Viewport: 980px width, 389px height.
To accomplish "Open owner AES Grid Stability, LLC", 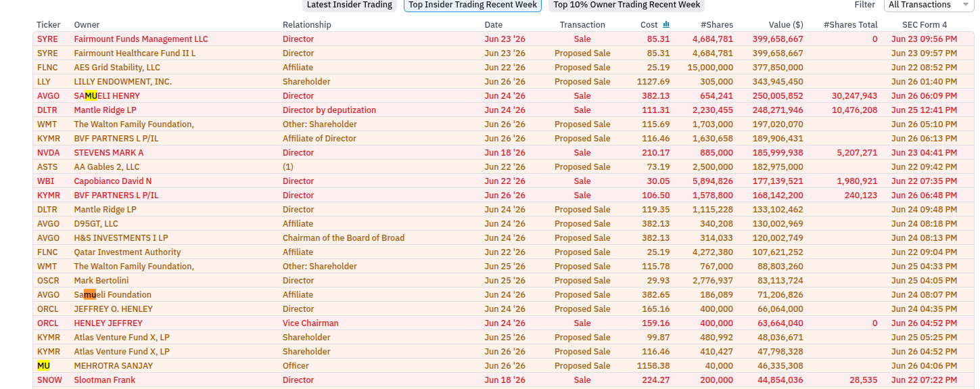I will 117,67.
